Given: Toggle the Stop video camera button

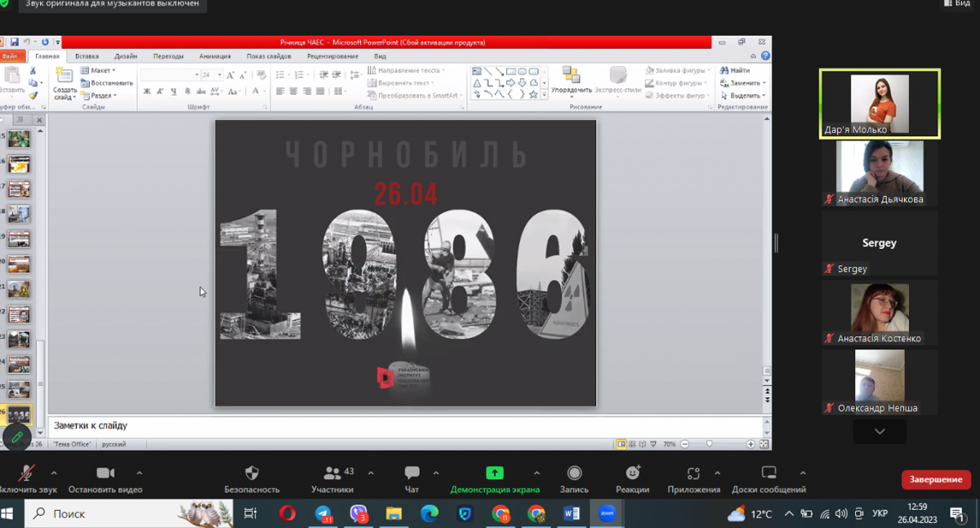Looking at the screenshot, I should 105,473.
